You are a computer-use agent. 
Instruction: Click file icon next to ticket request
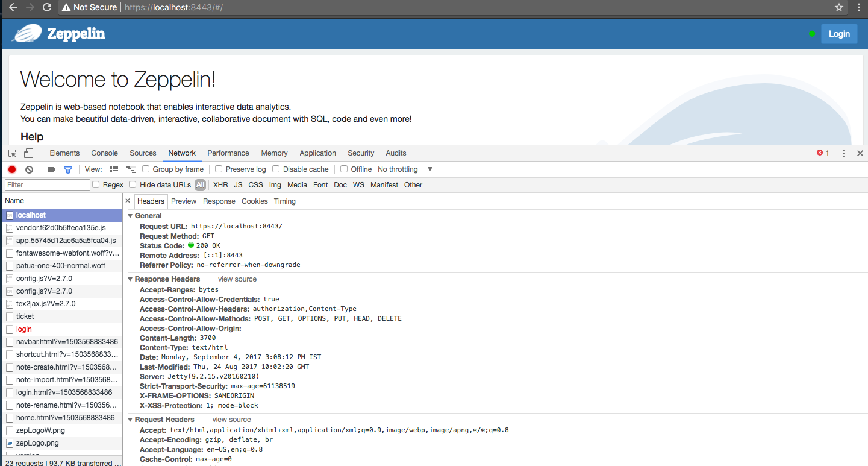point(10,316)
